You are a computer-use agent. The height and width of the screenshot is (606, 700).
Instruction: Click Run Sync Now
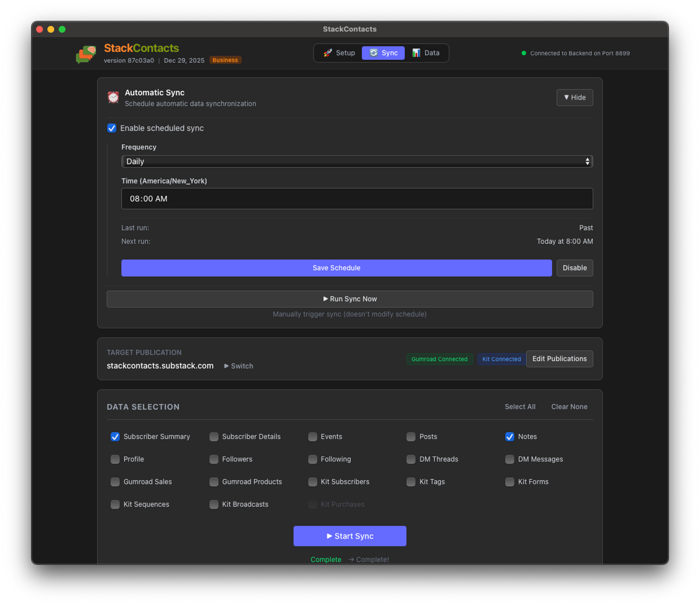coord(350,299)
